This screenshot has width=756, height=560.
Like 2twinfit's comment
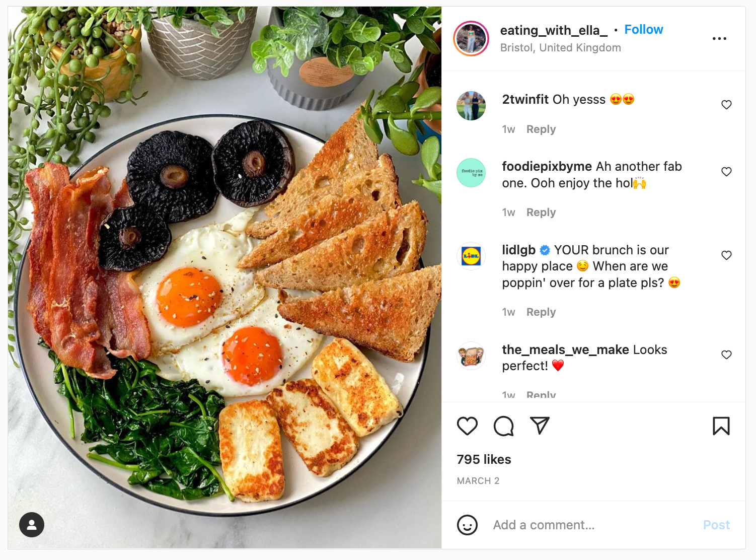pyautogui.click(x=726, y=105)
